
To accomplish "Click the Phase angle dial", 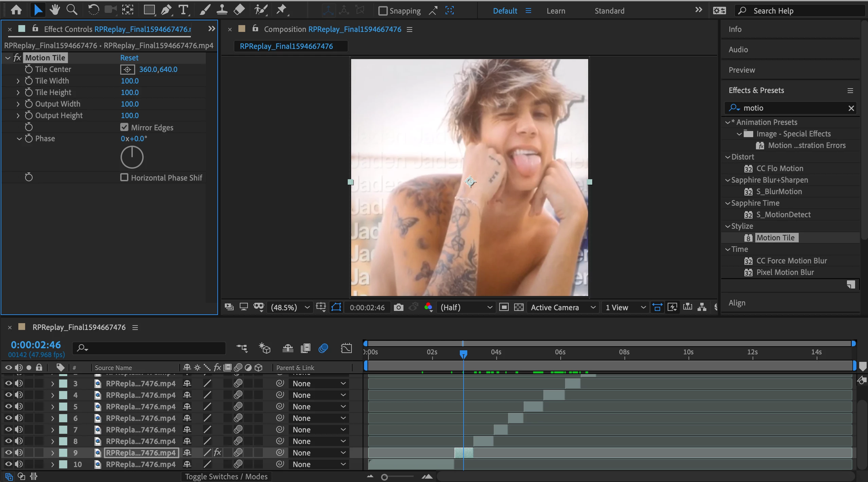I will [132, 157].
